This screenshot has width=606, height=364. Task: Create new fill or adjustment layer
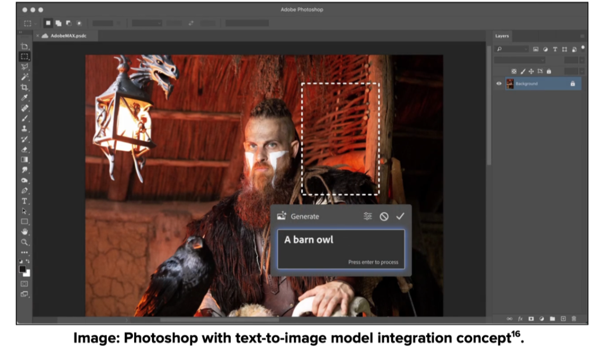541,319
